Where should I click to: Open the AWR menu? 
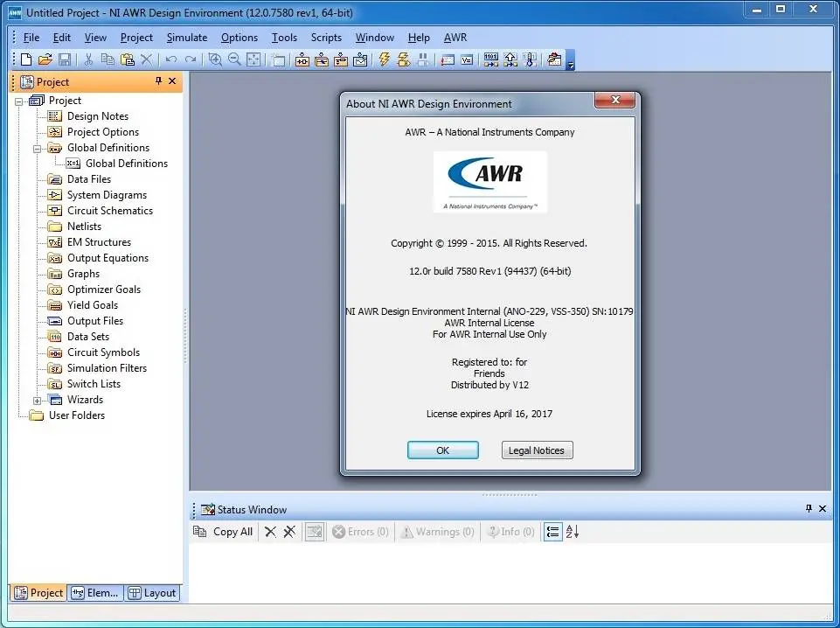pos(455,38)
